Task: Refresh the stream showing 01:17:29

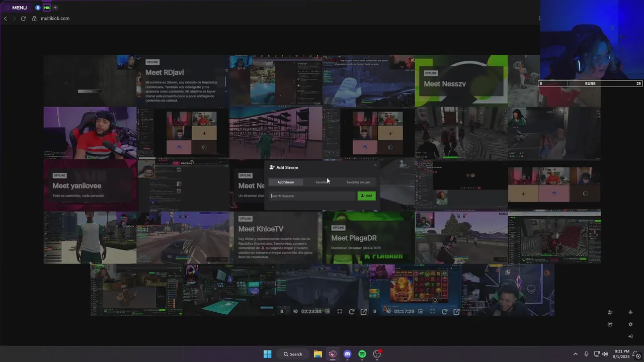Action: [445, 312]
